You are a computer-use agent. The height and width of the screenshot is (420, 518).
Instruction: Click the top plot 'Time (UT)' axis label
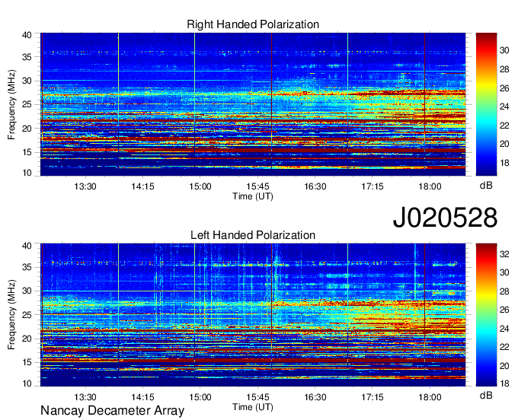[253, 196]
